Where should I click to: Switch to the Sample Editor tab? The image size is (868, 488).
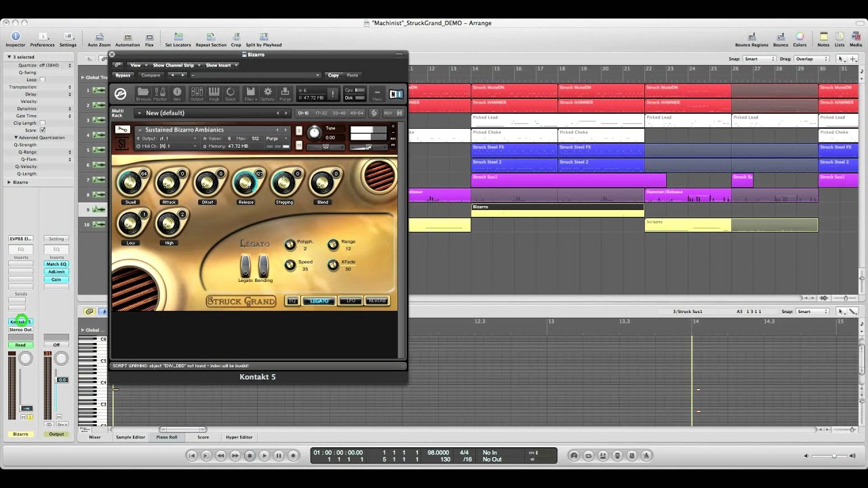point(130,437)
